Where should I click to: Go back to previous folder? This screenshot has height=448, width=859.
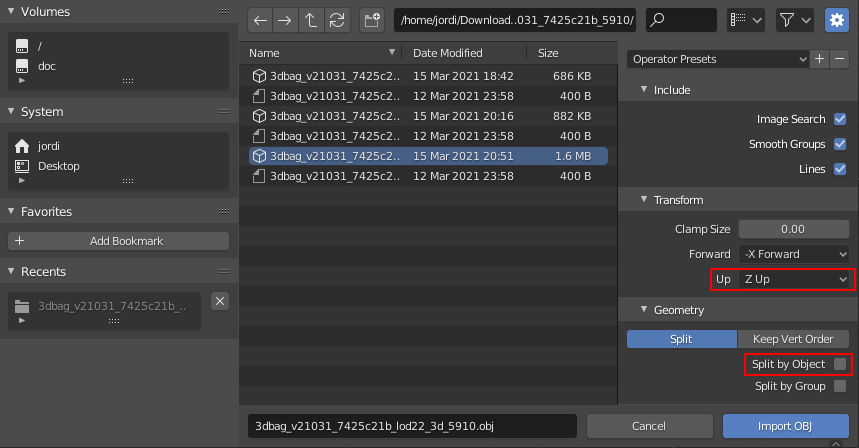point(260,21)
